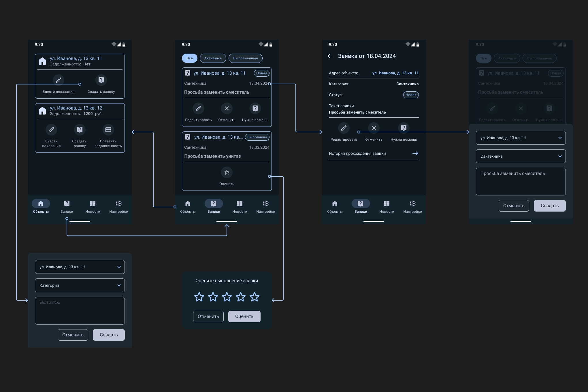Open home icon of кв. 11 object card
Viewport: 588px width, 392px height.
pyautogui.click(x=42, y=61)
